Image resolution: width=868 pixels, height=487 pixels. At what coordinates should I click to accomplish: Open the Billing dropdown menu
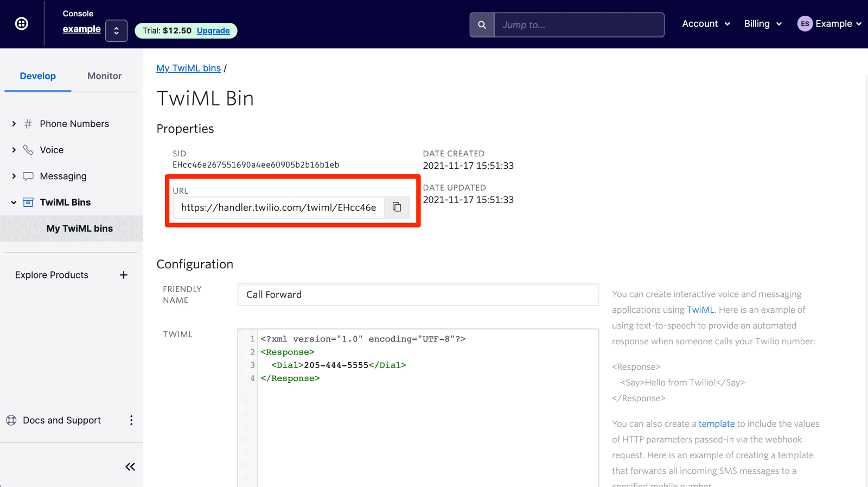(x=763, y=23)
